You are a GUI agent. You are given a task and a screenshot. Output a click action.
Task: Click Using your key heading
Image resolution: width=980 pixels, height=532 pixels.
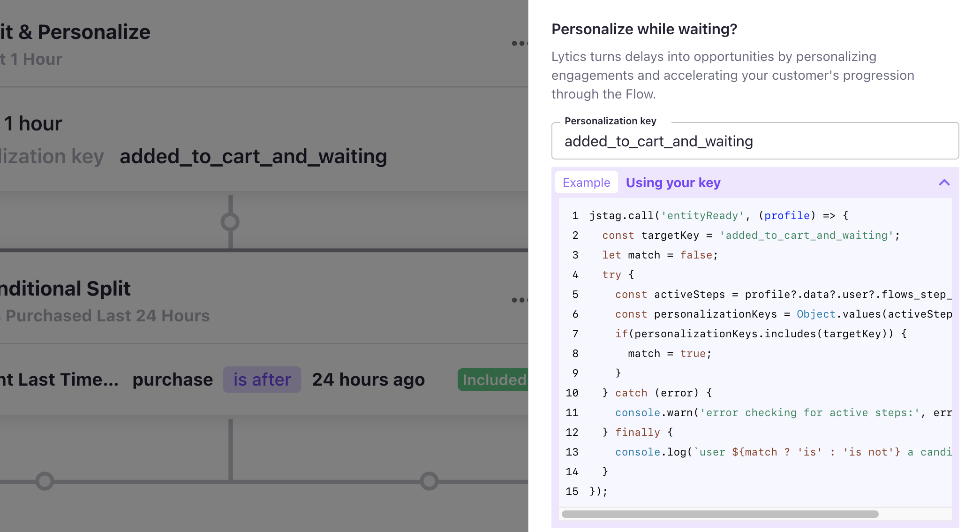[673, 182]
